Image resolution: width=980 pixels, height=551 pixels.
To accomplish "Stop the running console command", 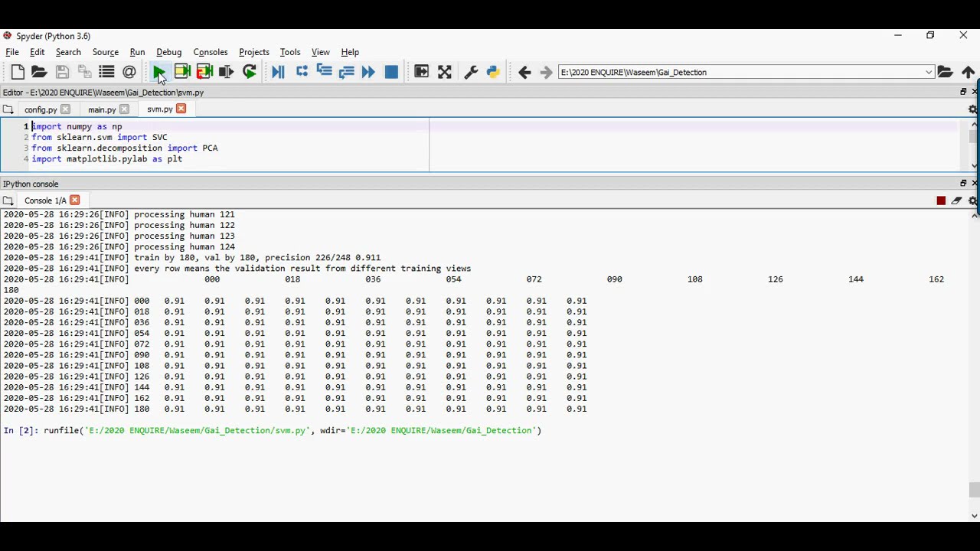I will pyautogui.click(x=941, y=201).
